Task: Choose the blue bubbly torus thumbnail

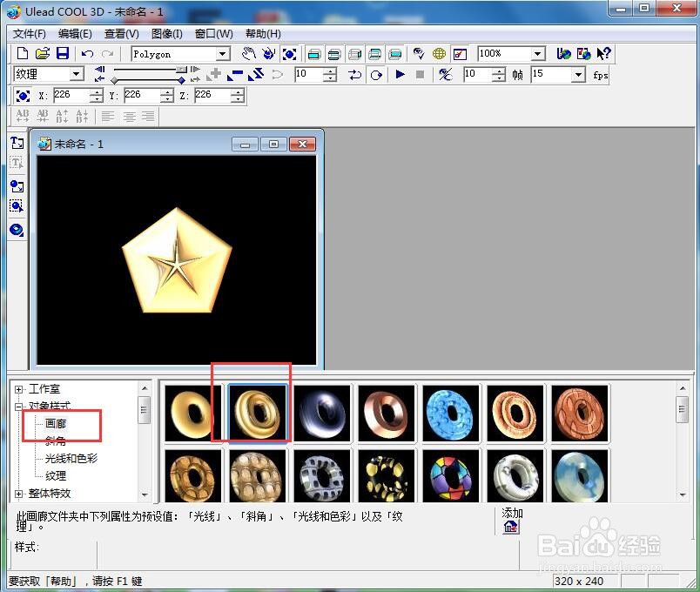Action: [451, 414]
